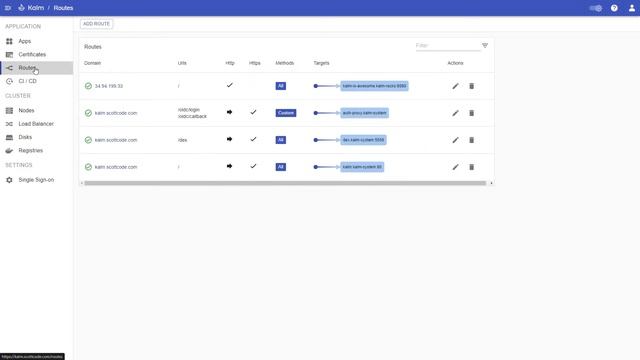Click the /dex url text
This screenshot has width=640, height=360.
tap(182, 140)
